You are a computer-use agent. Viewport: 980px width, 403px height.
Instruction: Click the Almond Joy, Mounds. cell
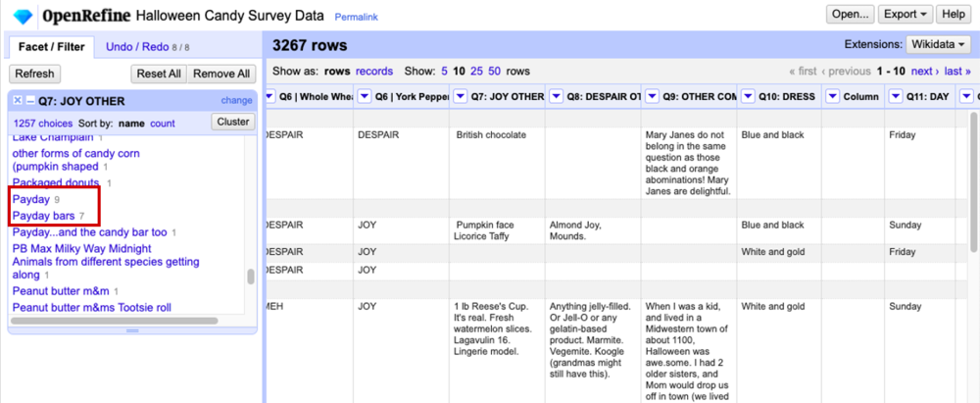593,230
